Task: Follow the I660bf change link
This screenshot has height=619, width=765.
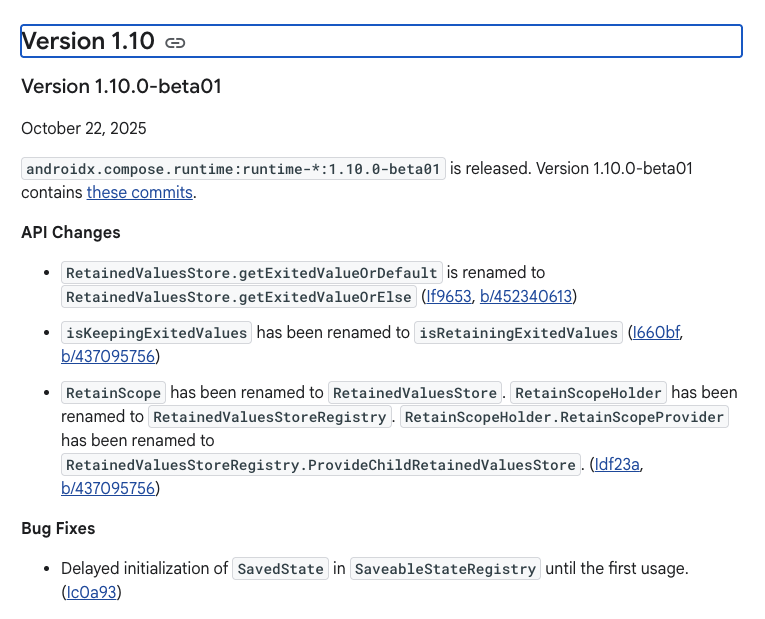Action: pyautogui.click(x=657, y=332)
